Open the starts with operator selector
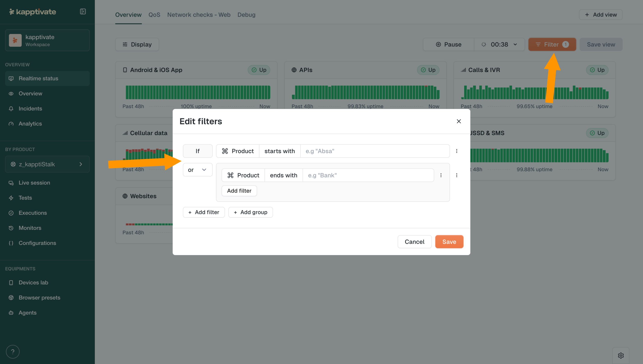This screenshot has height=364, width=643. 280,151
